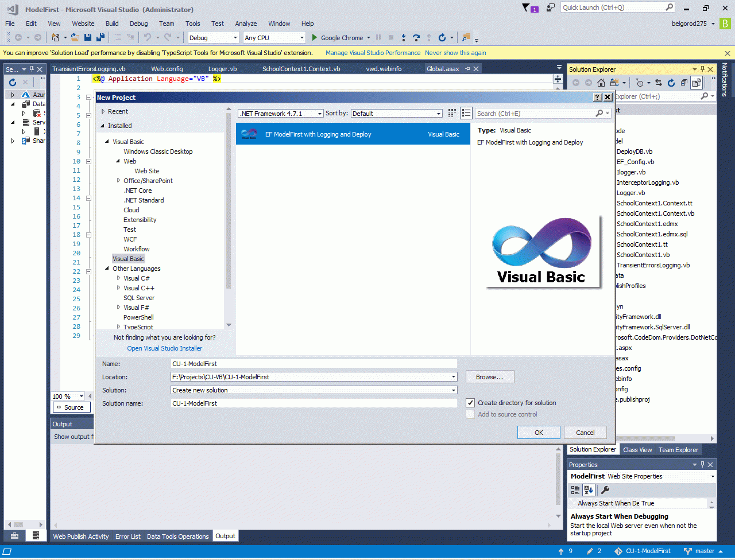Image resolution: width=735 pixels, height=560 pixels.
Task: Select Windows Classic Desktop tree item
Action: point(158,151)
